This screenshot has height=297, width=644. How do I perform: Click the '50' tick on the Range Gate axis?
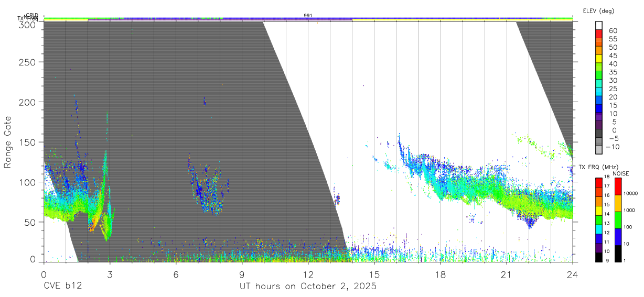pyautogui.click(x=30, y=222)
